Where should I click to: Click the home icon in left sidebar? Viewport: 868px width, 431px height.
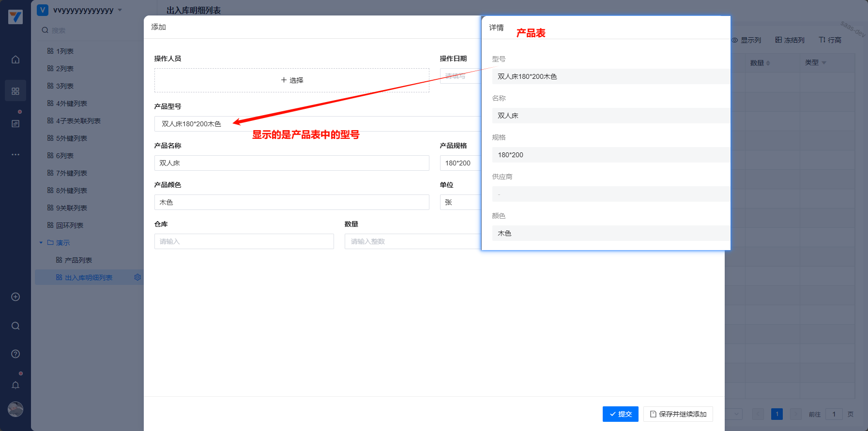pos(15,59)
